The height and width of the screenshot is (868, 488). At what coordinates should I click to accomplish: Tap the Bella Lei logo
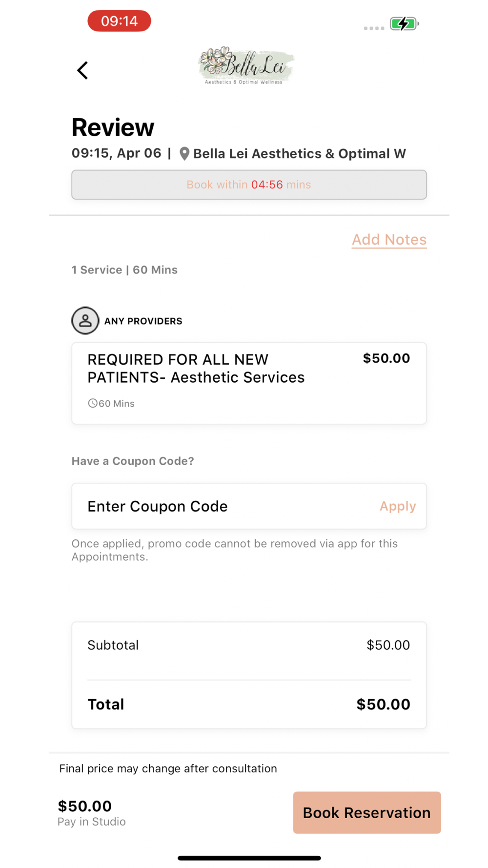[246, 66]
